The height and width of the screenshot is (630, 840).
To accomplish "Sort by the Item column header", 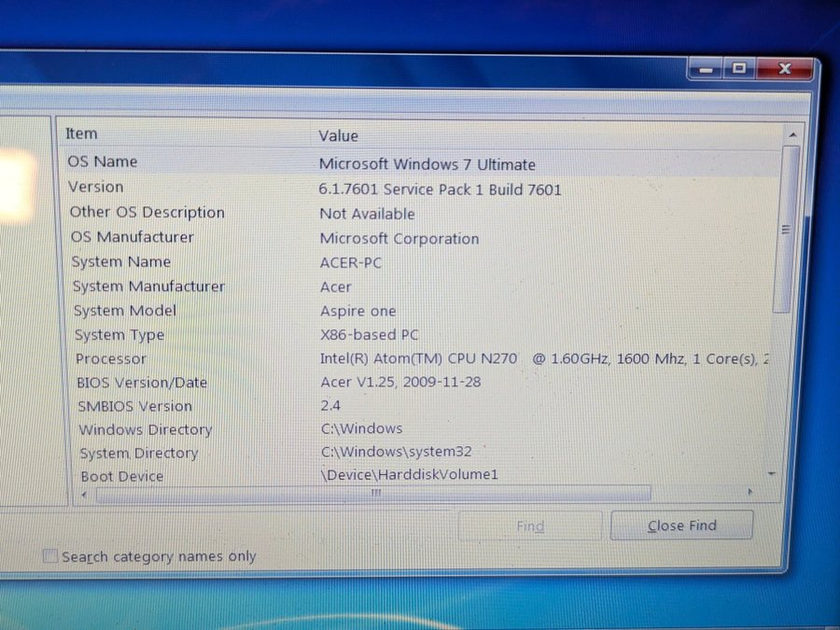I will tap(81, 134).
